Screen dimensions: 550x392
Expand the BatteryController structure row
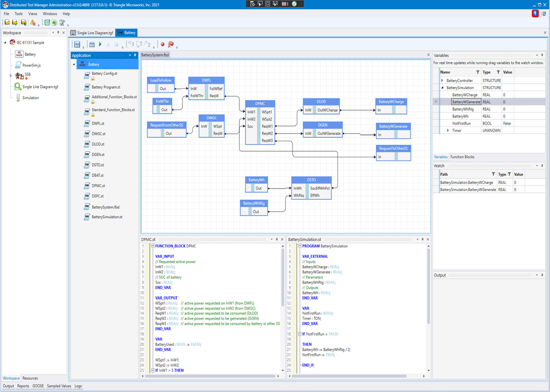click(442, 81)
